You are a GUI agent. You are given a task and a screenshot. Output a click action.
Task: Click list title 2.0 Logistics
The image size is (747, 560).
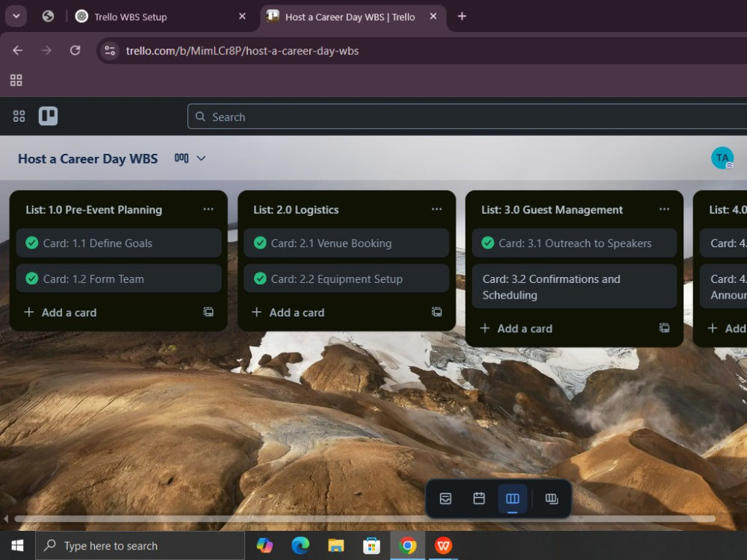296,210
